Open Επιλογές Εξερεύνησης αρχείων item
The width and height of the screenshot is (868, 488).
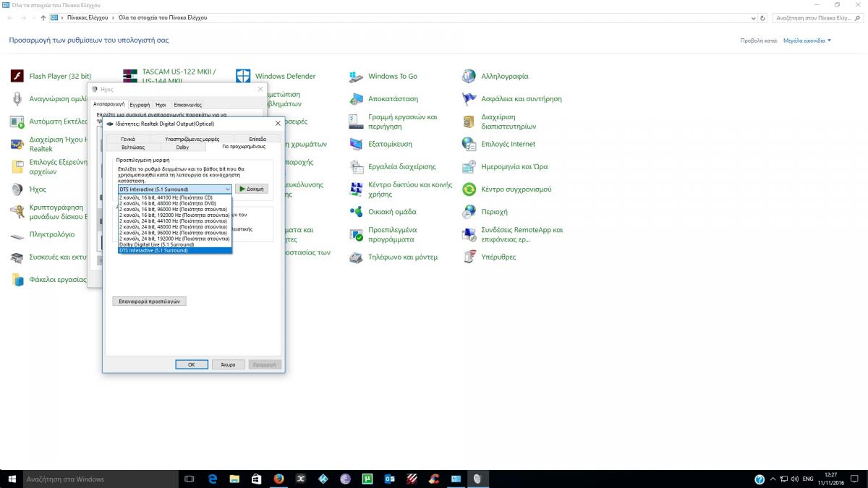[x=48, y=166]
